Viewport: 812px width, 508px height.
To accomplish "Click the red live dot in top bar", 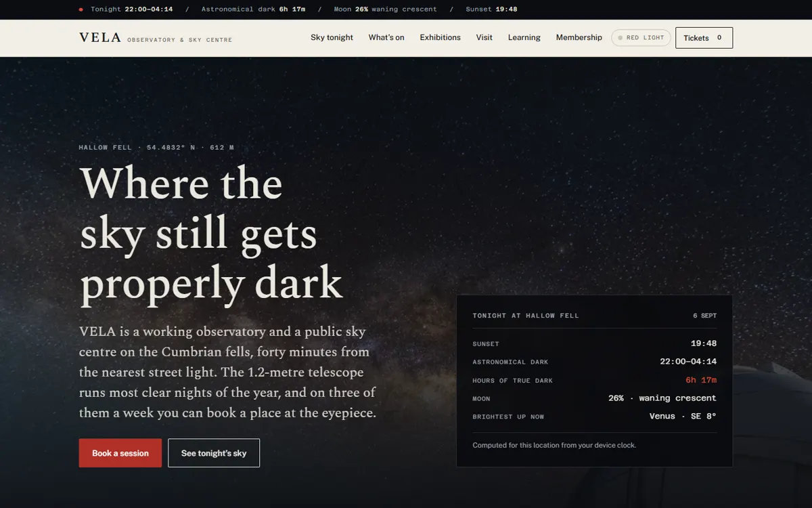I will (x=81, y=9).
